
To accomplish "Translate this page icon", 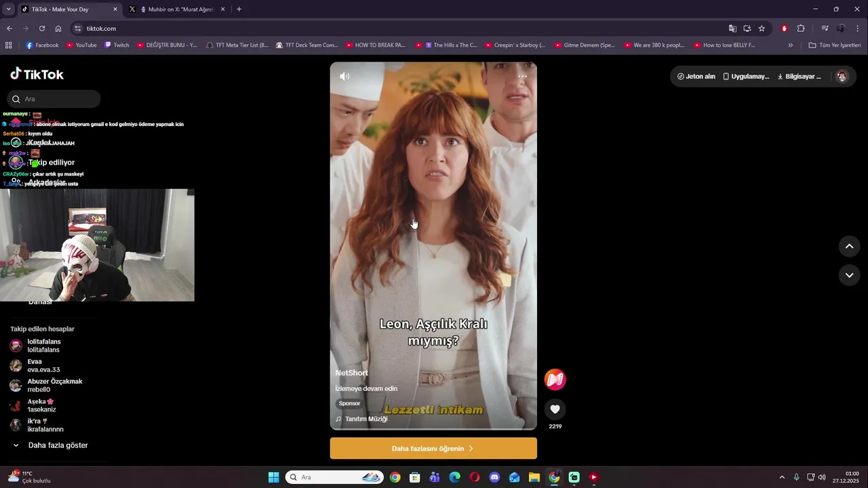I will (732, 28).
